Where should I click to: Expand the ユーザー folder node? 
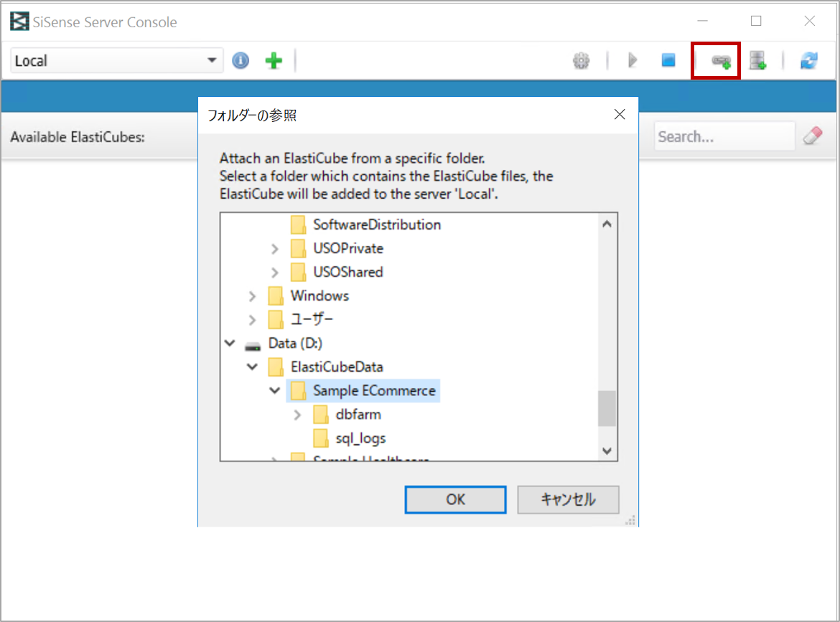pyautogui.click(x=252, y=320)
